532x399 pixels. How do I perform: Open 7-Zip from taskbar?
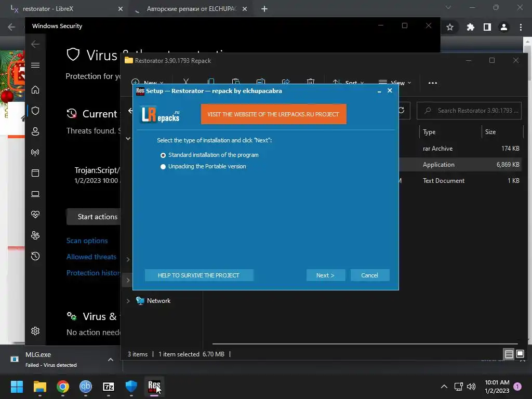coord(109,387)
